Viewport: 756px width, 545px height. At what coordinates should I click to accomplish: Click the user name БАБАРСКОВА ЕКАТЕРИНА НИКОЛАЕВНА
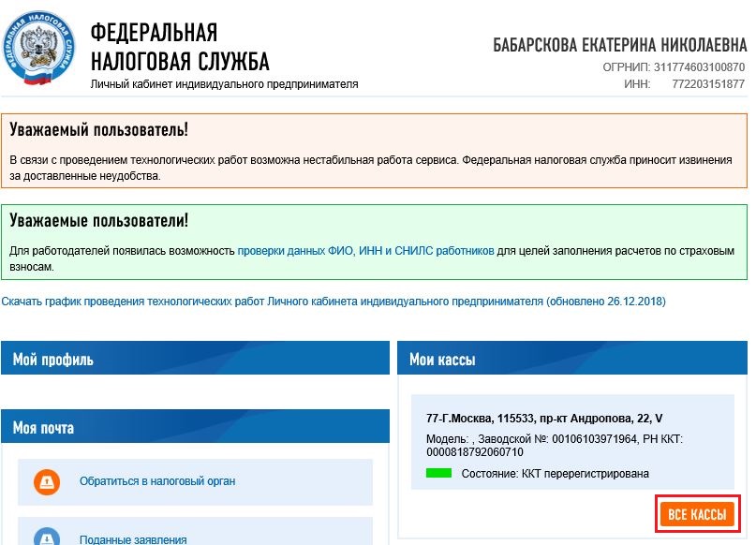620,45
